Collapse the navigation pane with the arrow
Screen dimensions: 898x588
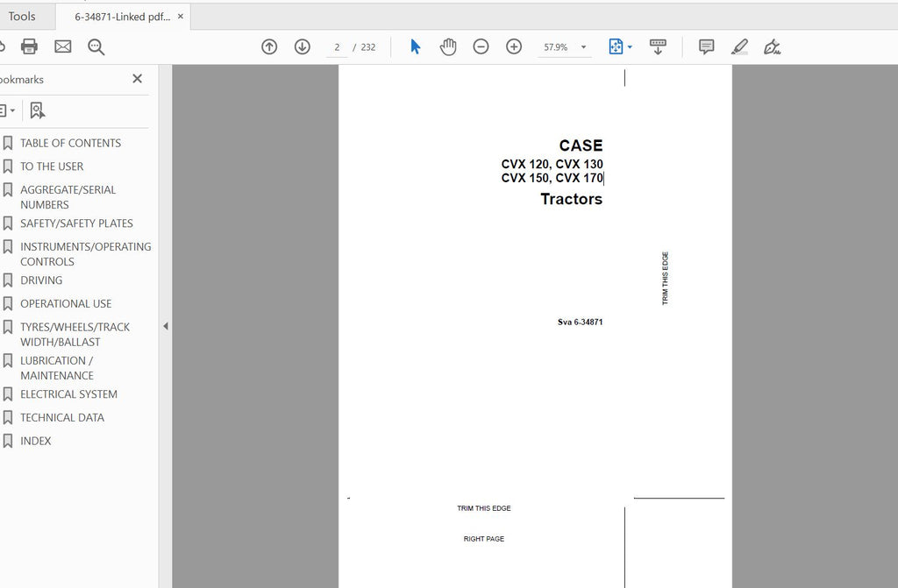point(166,326)
